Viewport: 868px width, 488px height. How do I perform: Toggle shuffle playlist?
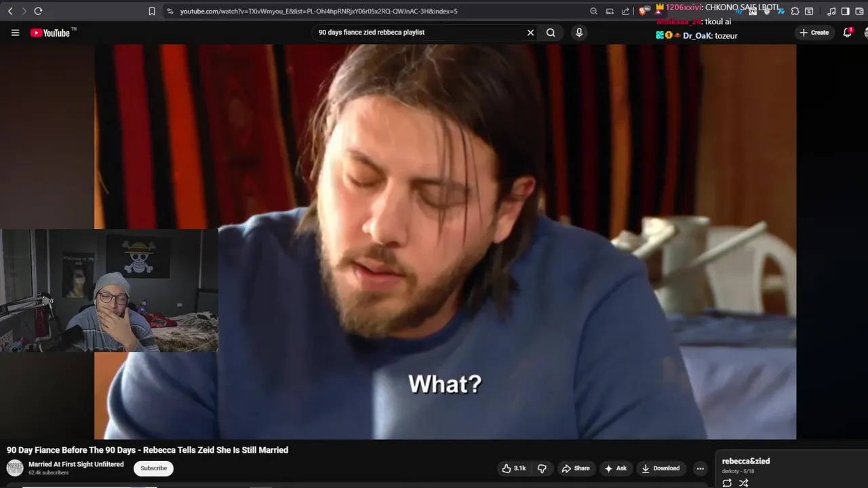click(743, 483)
